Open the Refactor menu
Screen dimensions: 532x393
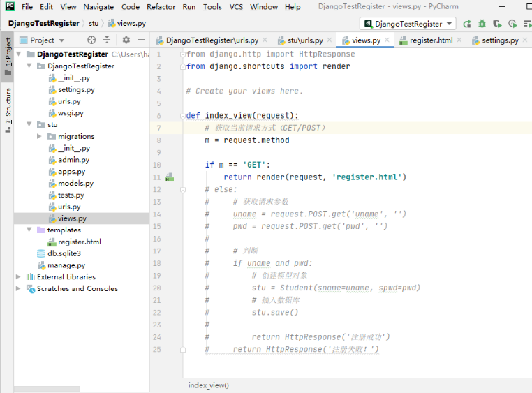point(161,7)
